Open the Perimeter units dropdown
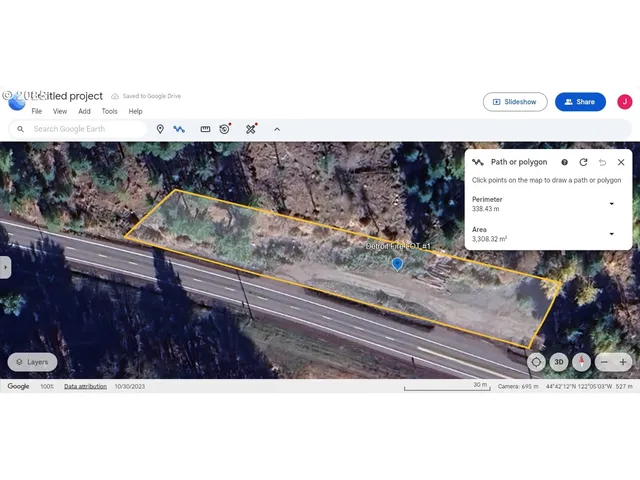This screenshot has height=480, width=640. [x=611, y=204]
